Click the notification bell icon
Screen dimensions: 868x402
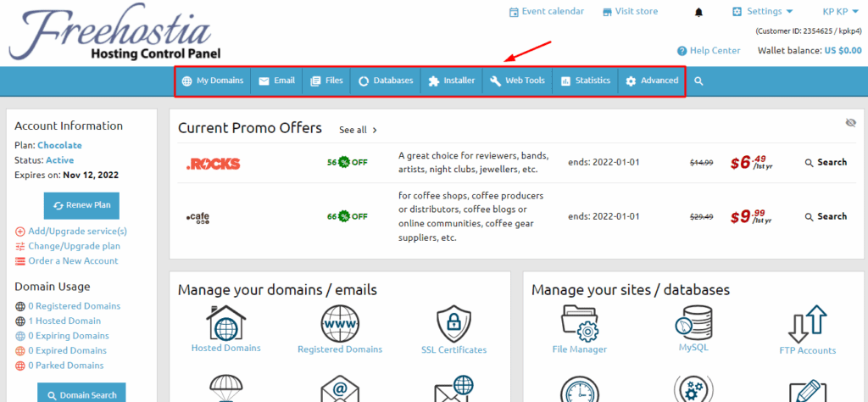tap(698, 12)
